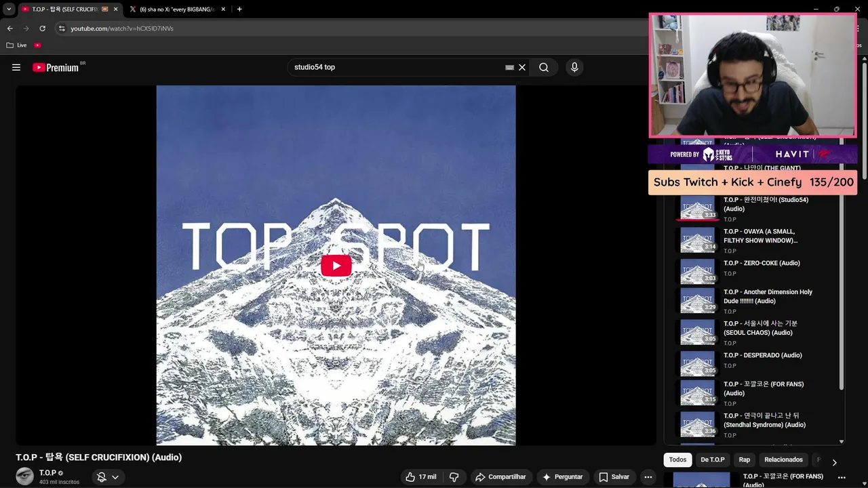Submit search with magnifying glass button

point(544,67)
